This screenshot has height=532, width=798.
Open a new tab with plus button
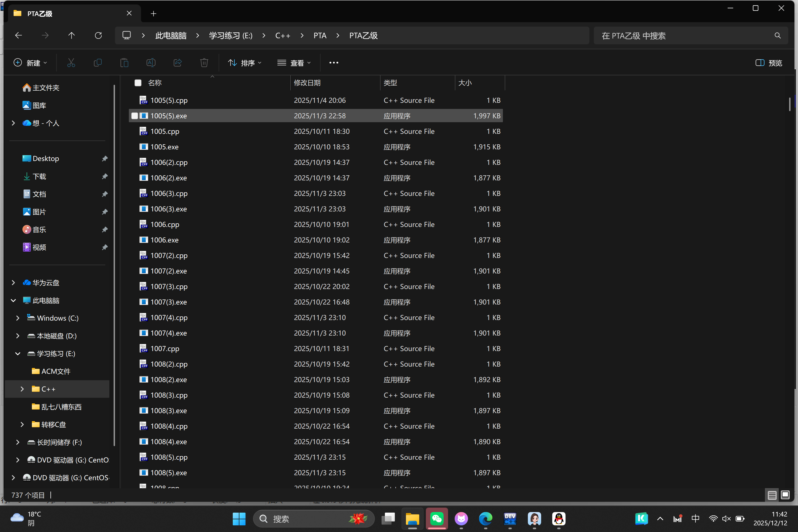(153, 14)
